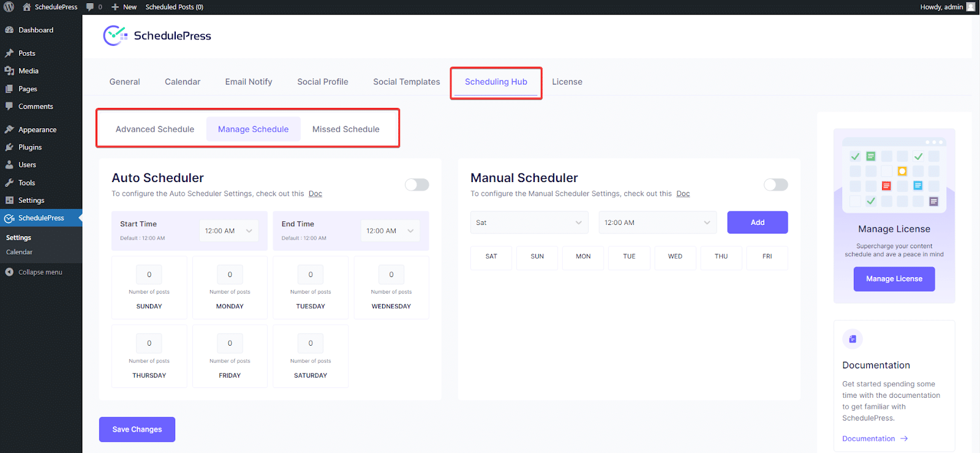This screenshot has width=980, height=453.
Task: Click the Posts pin icon in sidebar
Action: (x=9, y=53)
